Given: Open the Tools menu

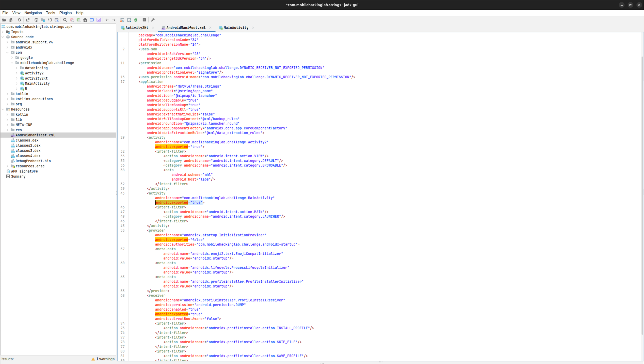Looking at the screenshot, I should (51, 13).
